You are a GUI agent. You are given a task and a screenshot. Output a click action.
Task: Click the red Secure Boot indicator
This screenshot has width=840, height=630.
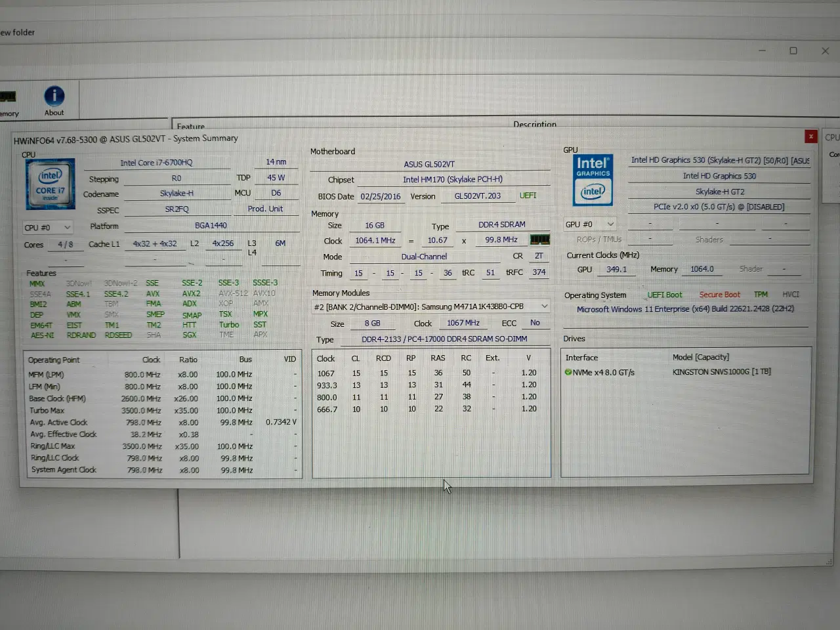719,295
